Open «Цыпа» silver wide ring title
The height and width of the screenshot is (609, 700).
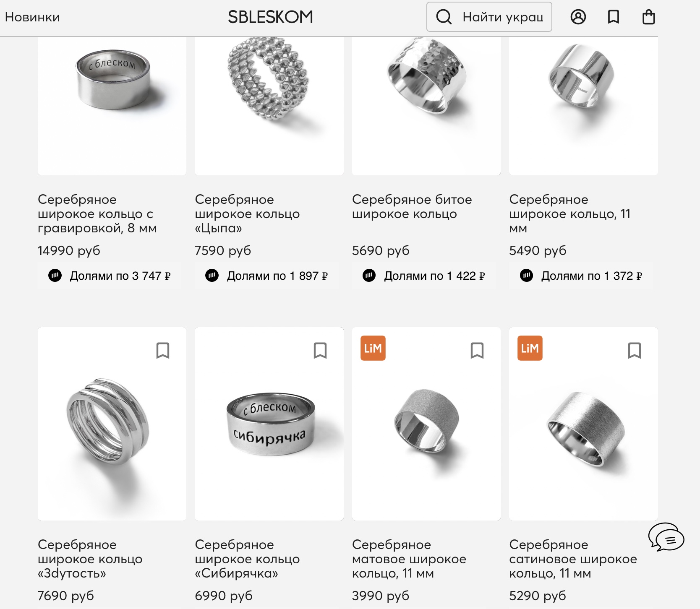click(x=247, y=214)
